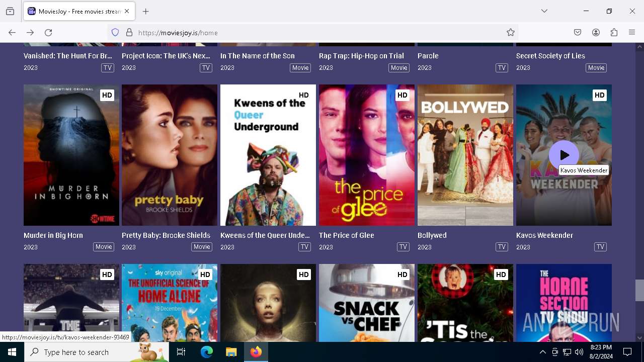The height and width of the screenshot is (362, 644).
Task: Click In The Name of the Son title
Action: [x=258, y=56]
